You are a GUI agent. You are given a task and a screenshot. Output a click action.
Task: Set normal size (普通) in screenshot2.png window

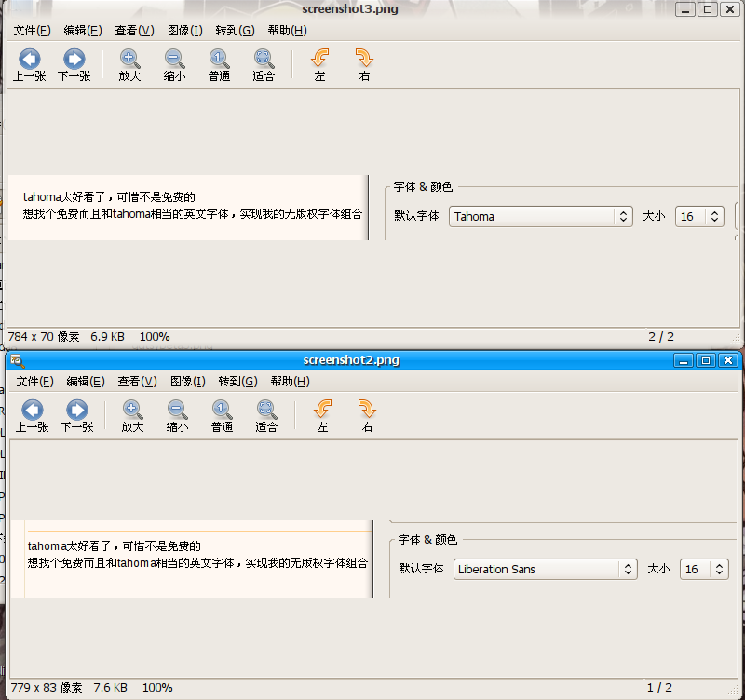[222, 416]
